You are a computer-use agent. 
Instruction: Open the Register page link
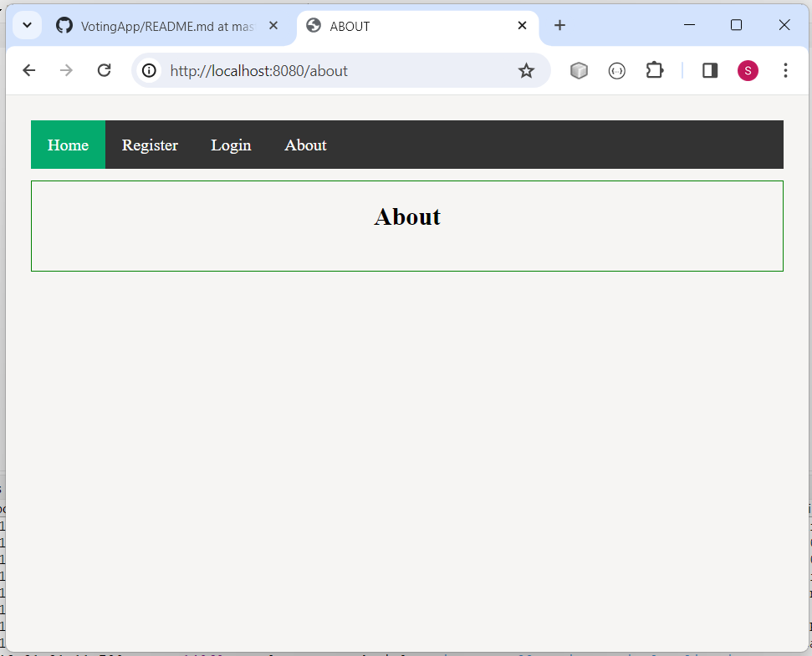point(150,145)
